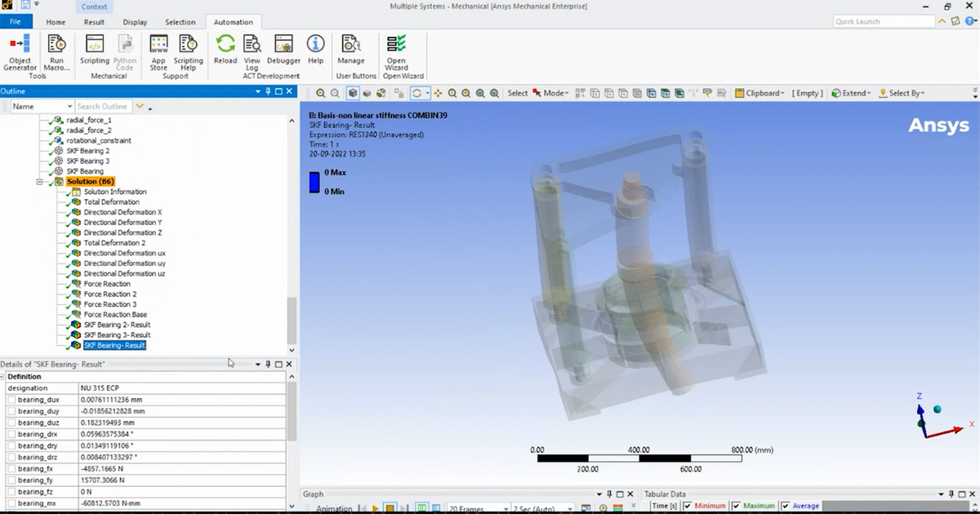Viewport: 980px width, 514px height.
Task: Click the Context tab label
Action: point(96,7)
